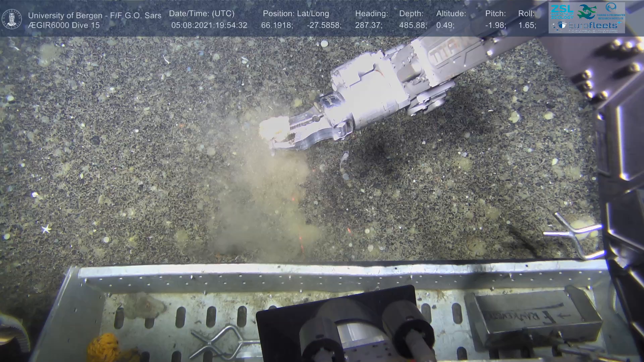644x362 pixels.
Task: Click the Heading value 287.37
Action: (368, 25)
